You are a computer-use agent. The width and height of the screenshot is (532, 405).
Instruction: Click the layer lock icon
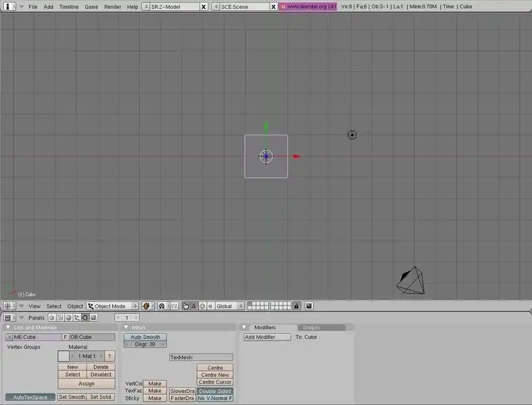(296, 306)
